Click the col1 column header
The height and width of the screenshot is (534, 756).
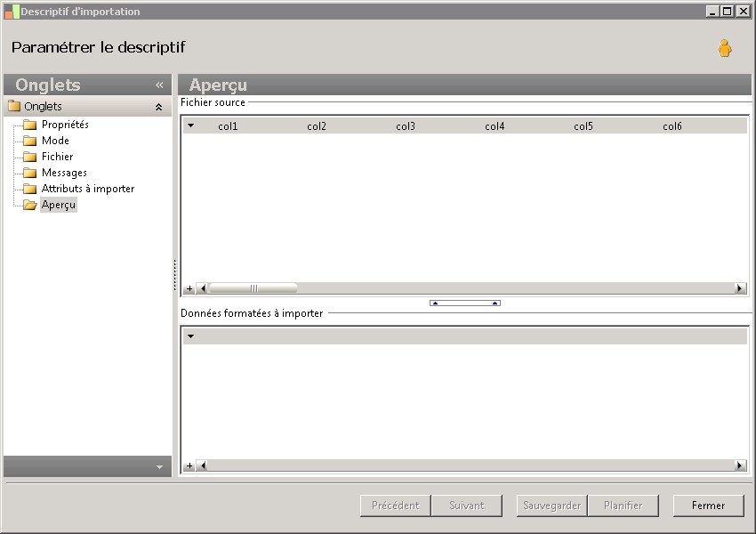228,125
